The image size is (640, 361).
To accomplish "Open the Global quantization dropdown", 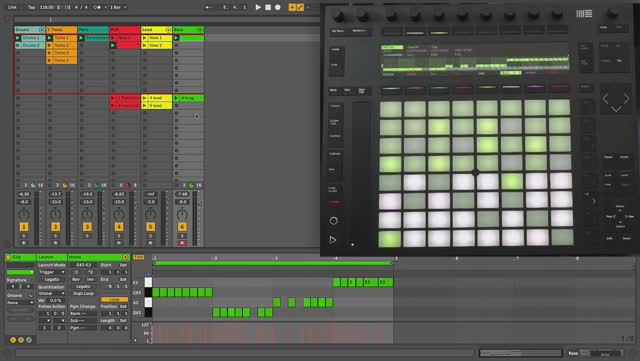I will pyautogui.click(x=51, y=294).
